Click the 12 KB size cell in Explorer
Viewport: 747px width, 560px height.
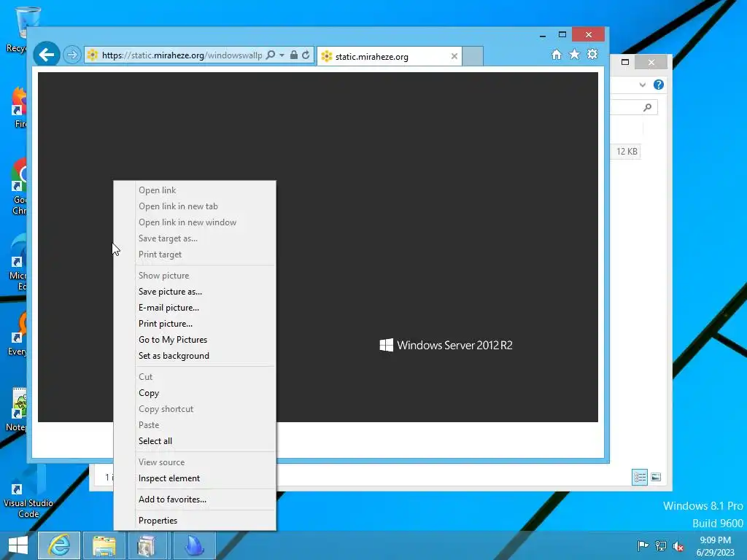pos(626,152)
